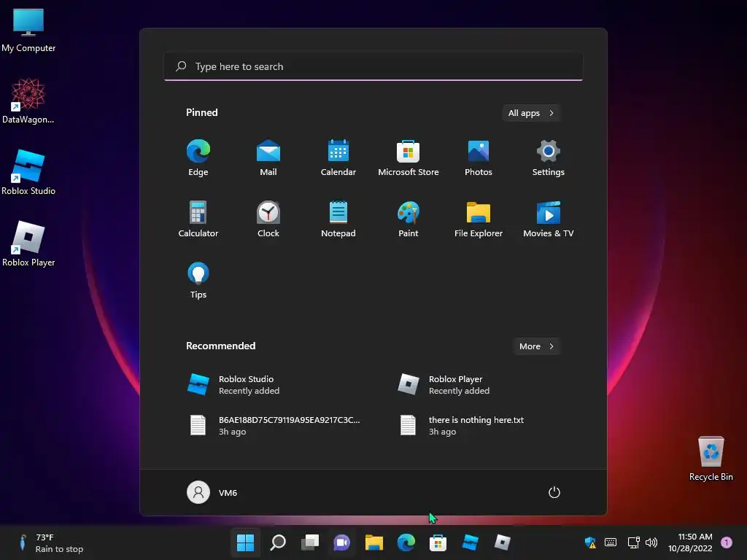Launch Notepad from the pinned grid
This screenshot has width=747, height=560.
point(338,219)
